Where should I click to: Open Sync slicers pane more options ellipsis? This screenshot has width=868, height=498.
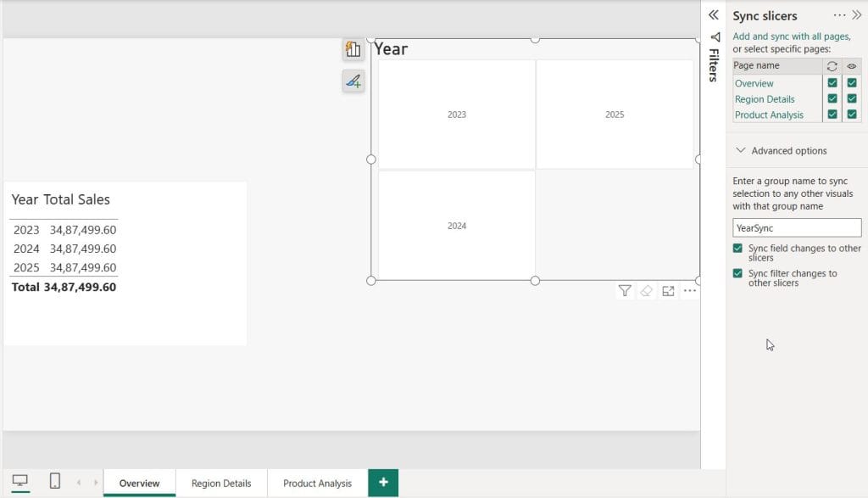(839, 15)
